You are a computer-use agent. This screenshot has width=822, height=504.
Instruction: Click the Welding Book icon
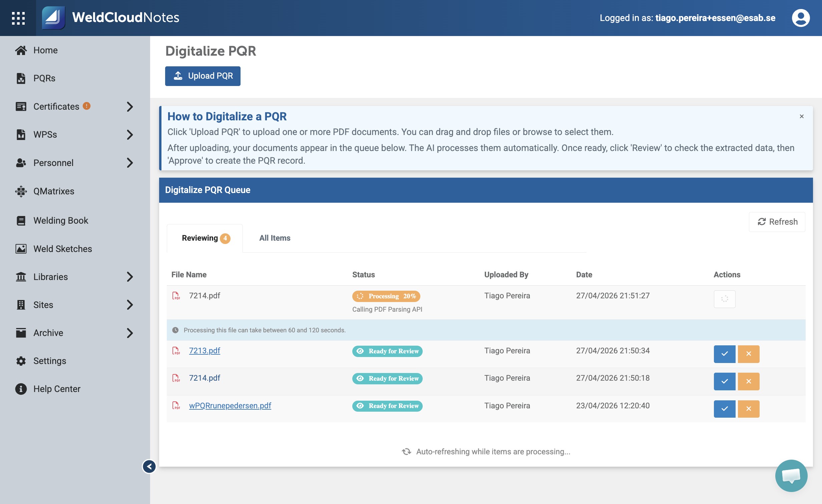tap(21, 221)
